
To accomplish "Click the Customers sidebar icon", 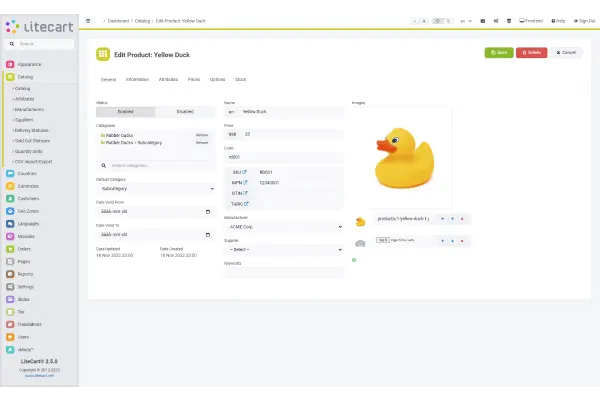I will point(10,199).
